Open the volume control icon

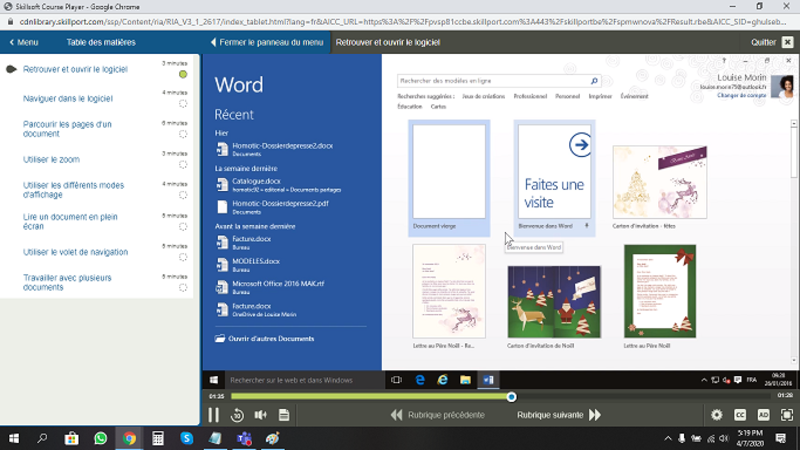point(261,415)
